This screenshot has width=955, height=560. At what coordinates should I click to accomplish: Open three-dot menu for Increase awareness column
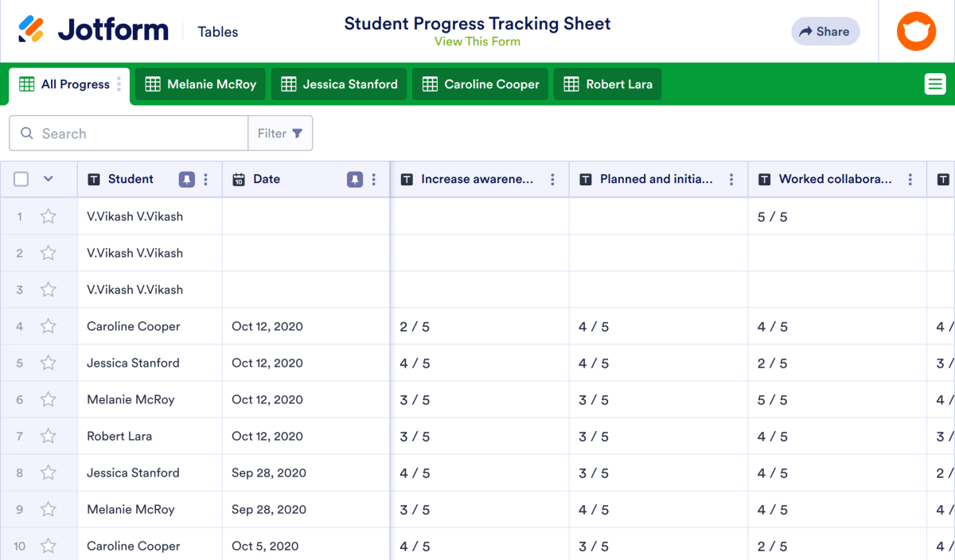click(x=552, y=180)
